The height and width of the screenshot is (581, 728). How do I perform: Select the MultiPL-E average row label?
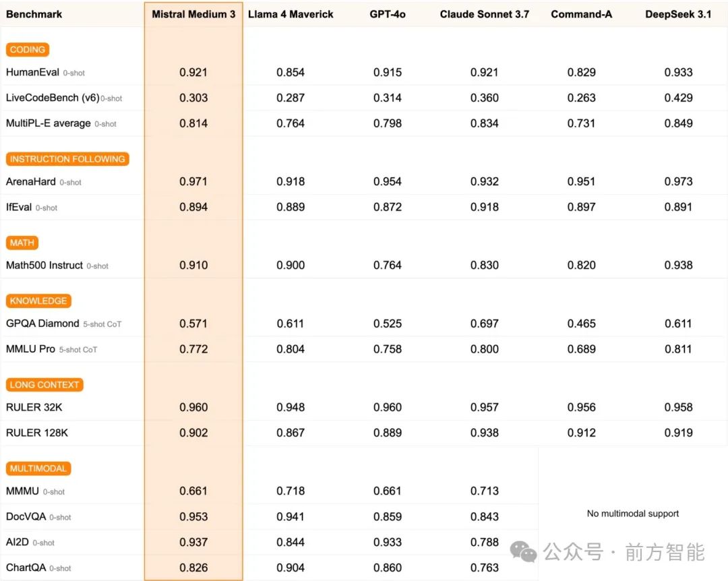[49, 123]
